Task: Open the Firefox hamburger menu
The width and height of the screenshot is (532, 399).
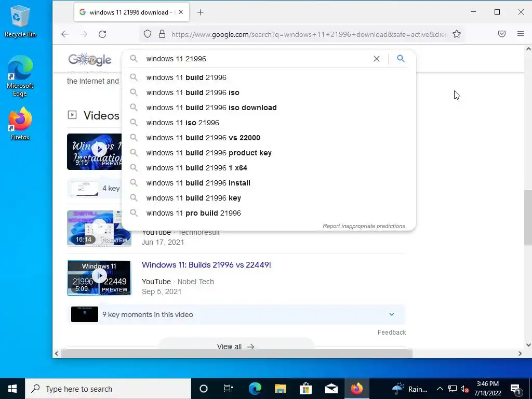Action: [x=521, y=34]
